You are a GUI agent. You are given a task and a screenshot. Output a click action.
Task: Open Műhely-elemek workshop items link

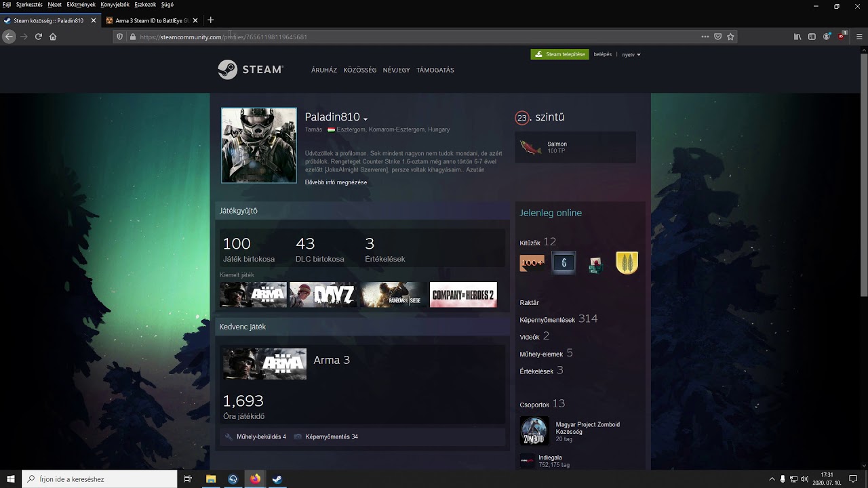coord(541,354)
